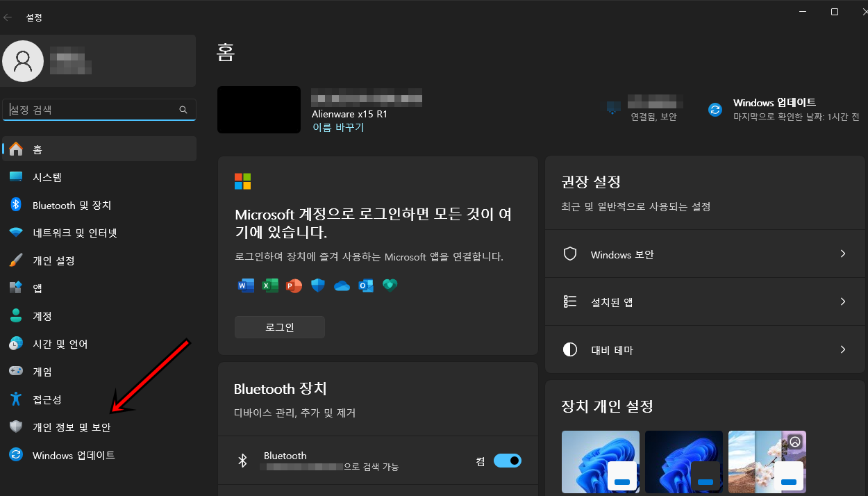Viewport: 868px width, 496px height.
Task: Click the Windows 보안 shield outline icon
Action: pos(570,254)
